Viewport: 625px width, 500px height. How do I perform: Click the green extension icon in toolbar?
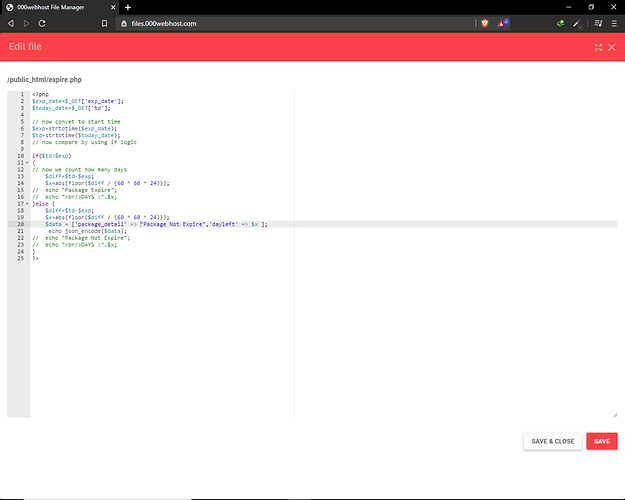coord(560,24)
